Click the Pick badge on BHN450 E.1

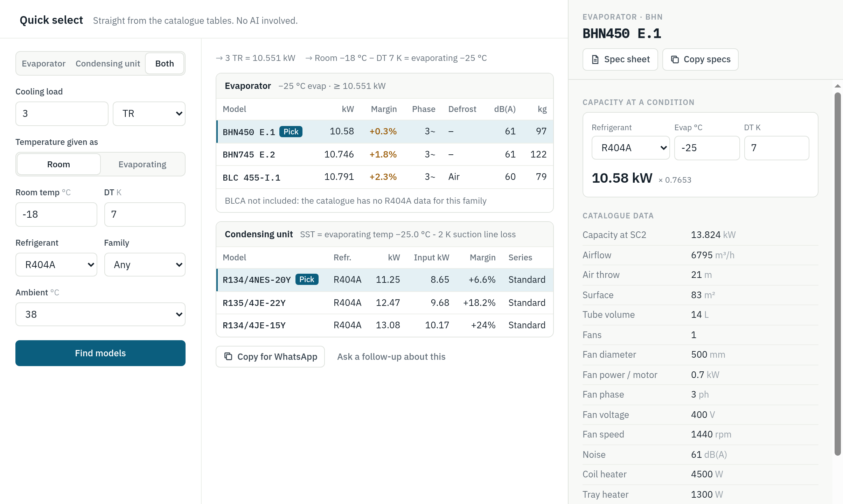291,132
